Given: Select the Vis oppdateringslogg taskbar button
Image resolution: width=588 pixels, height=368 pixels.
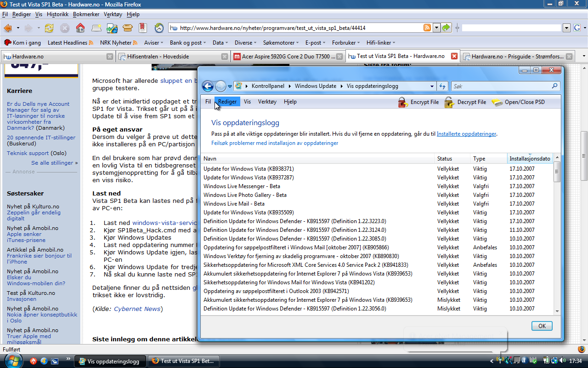Looking at the screenshot, I should coord(110,361).
